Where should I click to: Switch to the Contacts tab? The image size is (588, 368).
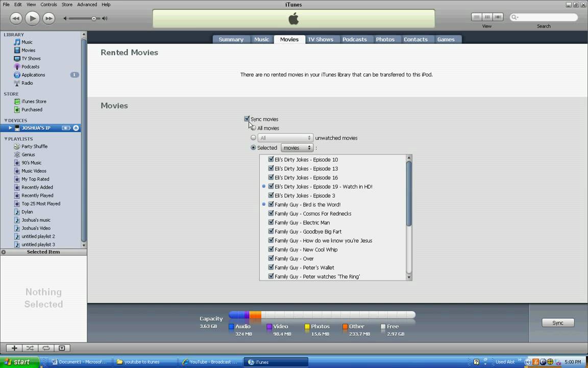[415, 39]
